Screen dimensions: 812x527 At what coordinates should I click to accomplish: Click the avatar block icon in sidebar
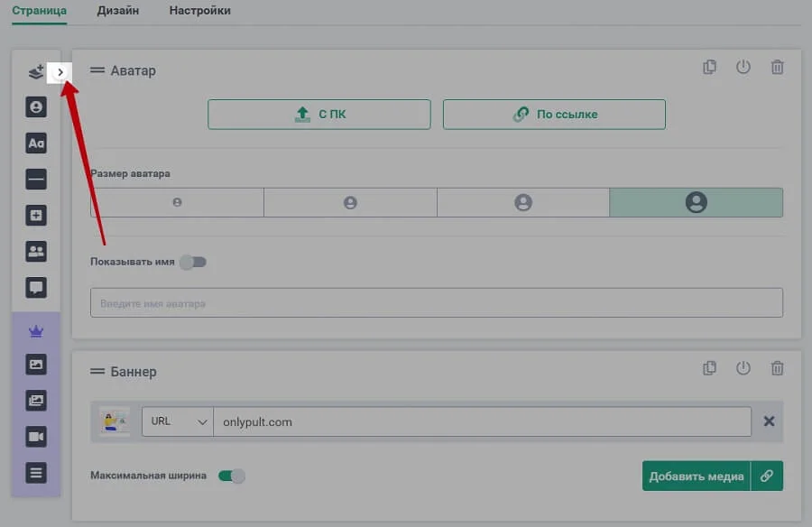[x=36, y=107]
